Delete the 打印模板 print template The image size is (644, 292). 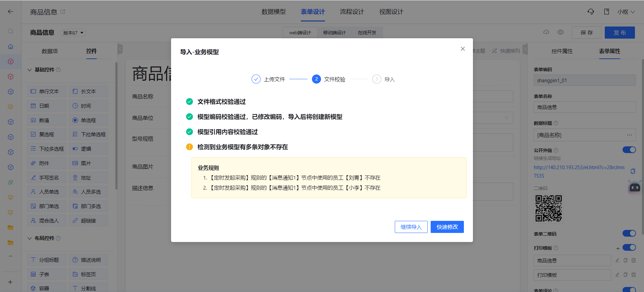click(x=634, y=275)
